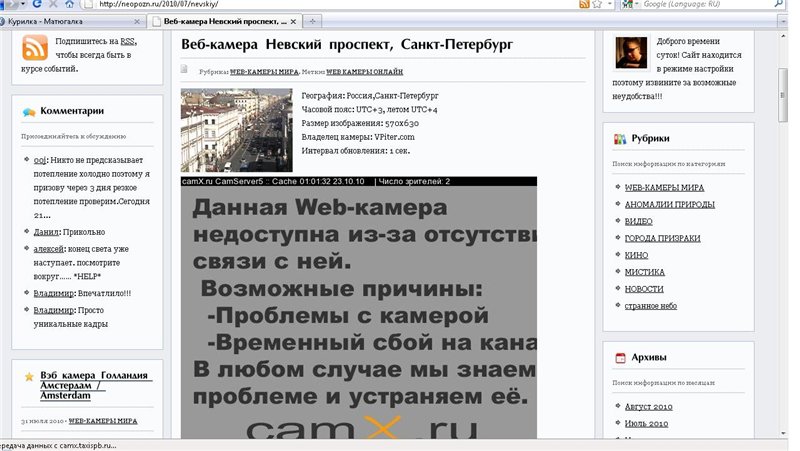The image size is (800, 451).
Task: Click the scrollbar down arrow
Action: tap(783, 433)
